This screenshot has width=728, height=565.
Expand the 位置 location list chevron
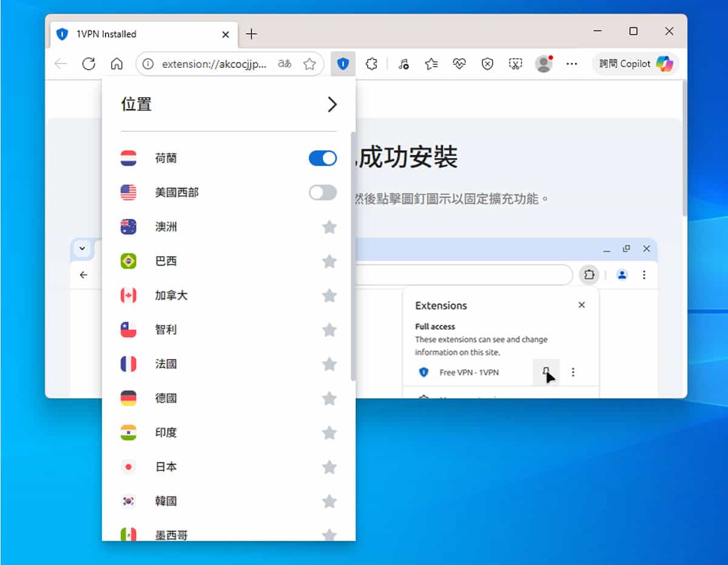(332, 104)
